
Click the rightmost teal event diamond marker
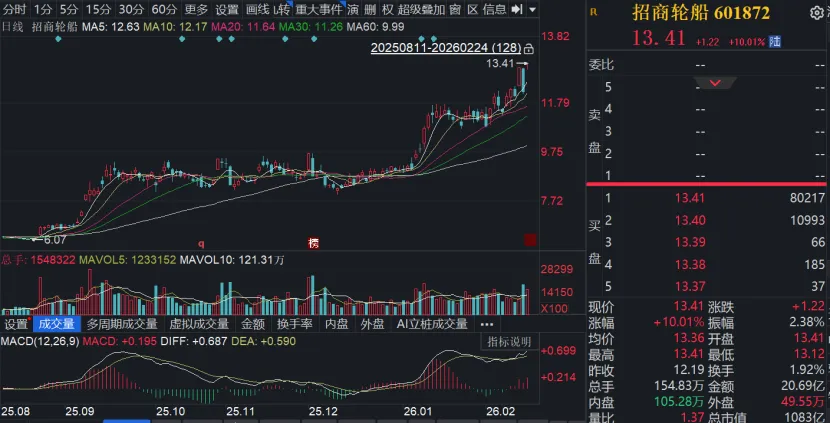434,39
